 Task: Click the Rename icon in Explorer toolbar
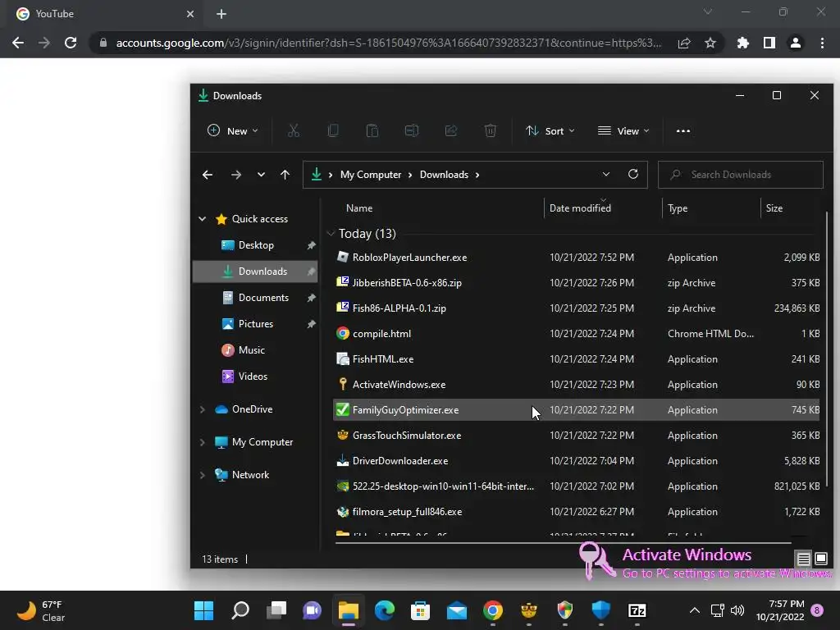(412, 130)
